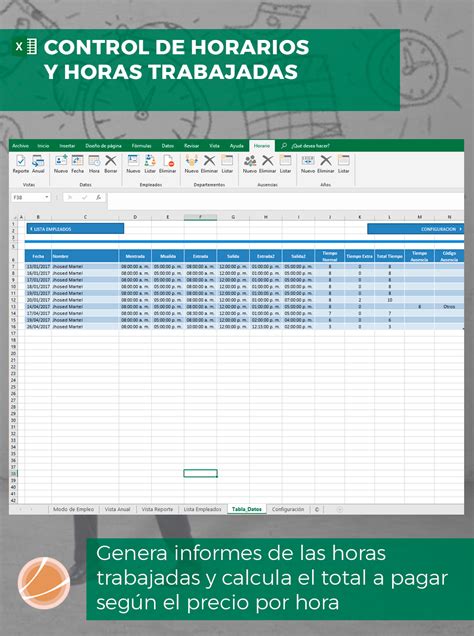Click Listar in the Ausencias group

point(285,164)
